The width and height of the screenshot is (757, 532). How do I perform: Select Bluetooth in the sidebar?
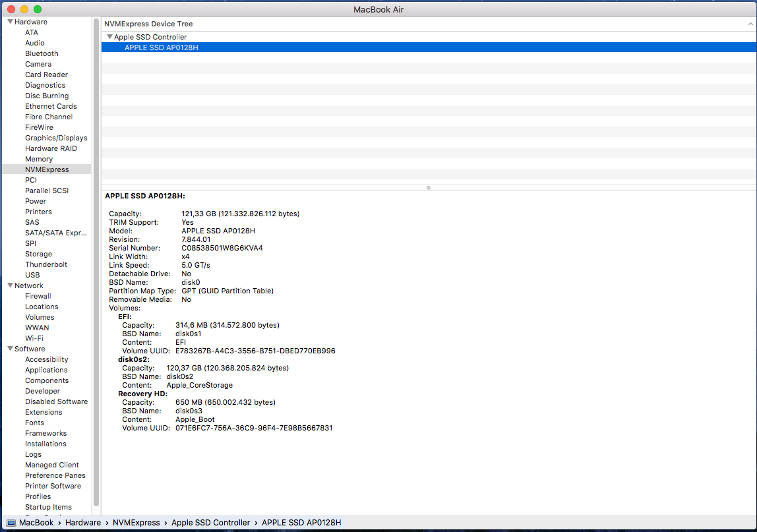pos(42,53)
